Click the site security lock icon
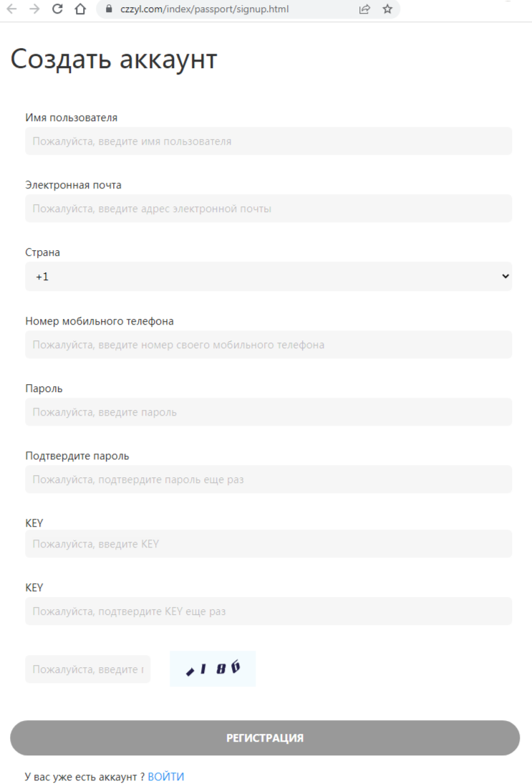Viewport: 532px width, 784px height. point(109,9)
